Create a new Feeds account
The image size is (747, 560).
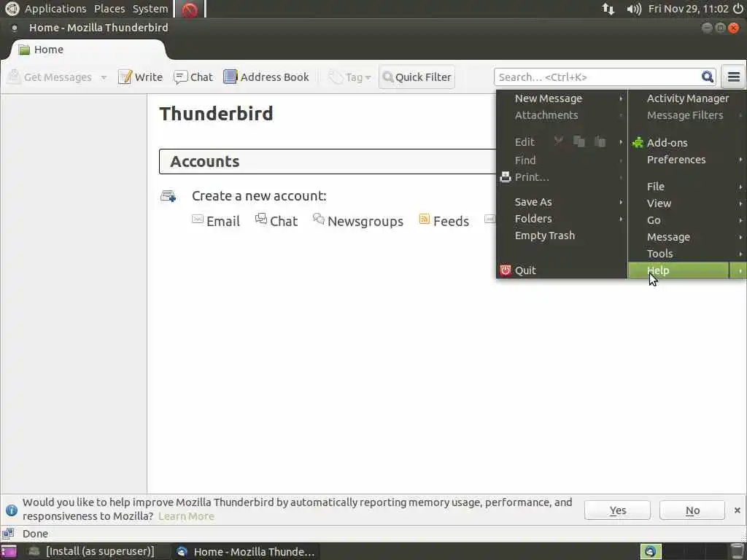451,221
